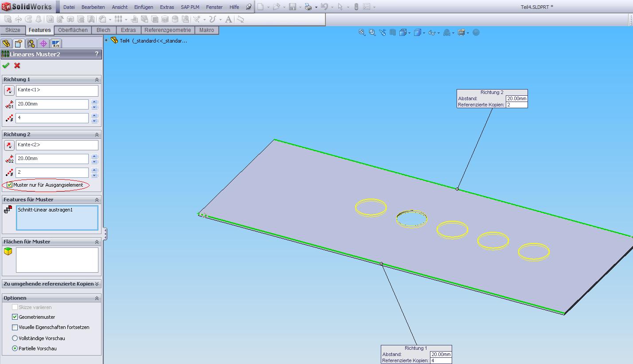Open the Einfügen menu
Image resolution: width=633 pixels, height=364 pixels.
pyautogui.click(x=144, y=7)
